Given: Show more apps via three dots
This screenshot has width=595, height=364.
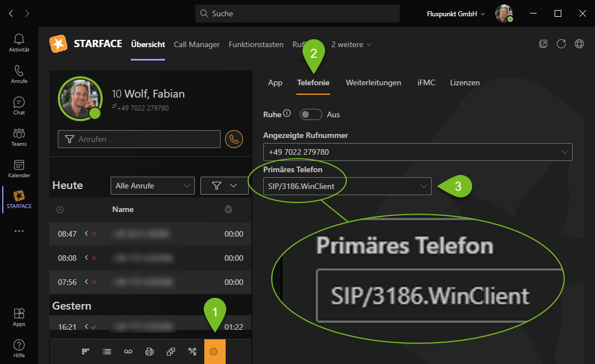Looking at the screenshot, I should click(19, 231).
